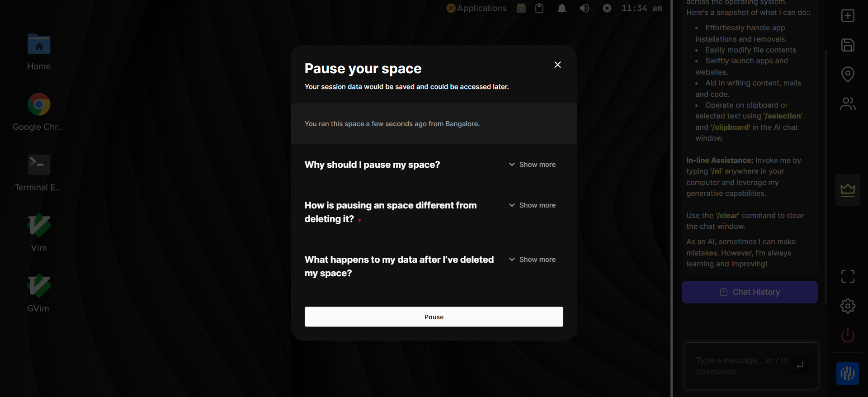Click the send message enter arrow
868x397 pixels.
800,365
